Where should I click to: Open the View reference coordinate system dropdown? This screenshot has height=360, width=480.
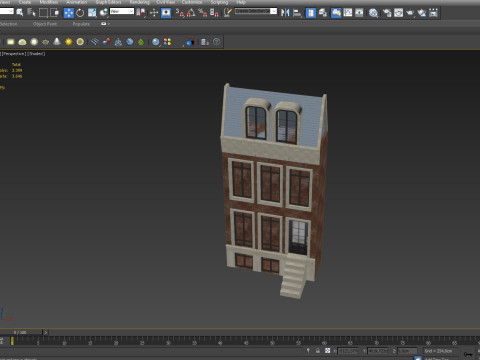122,11
